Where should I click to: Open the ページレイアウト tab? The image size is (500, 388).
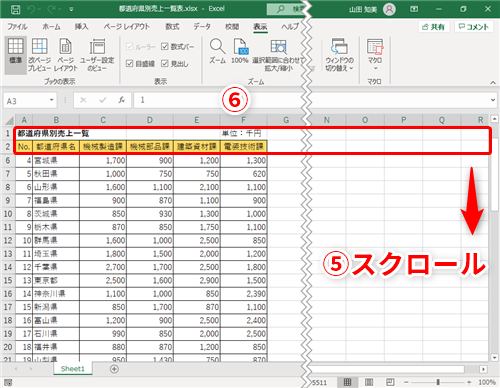tap(126, 27)
